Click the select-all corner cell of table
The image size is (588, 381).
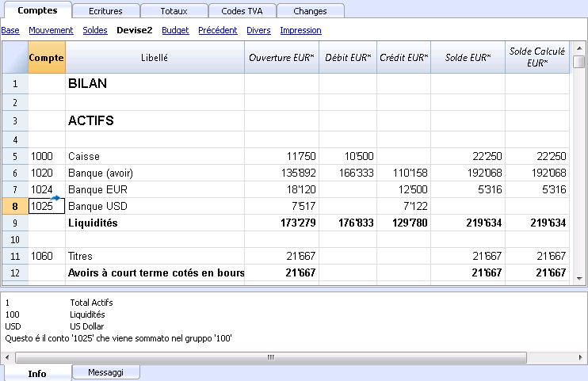[15, 57]
